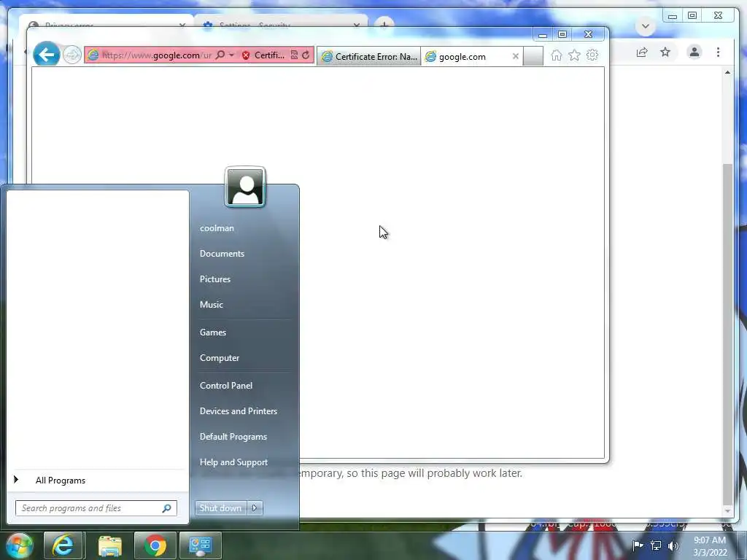Open the IE Home page icon
The height and width of the screenshot is (560, 747).
(x=557, y=55)
